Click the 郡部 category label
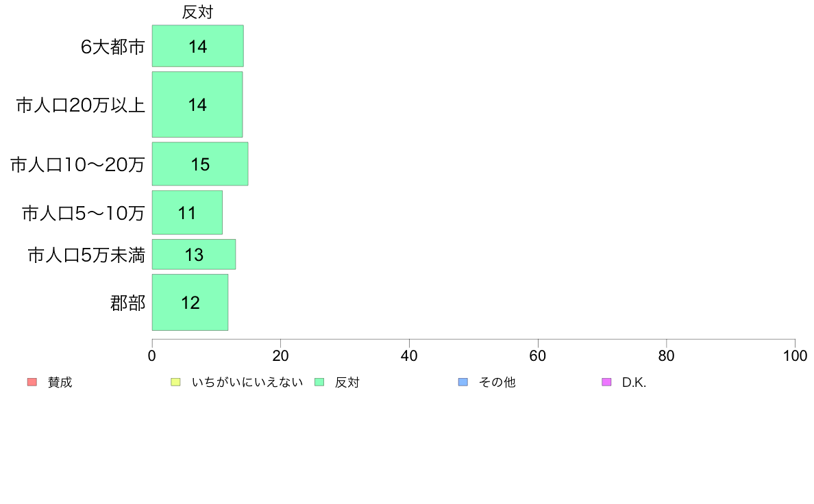This screenshot has width=814, height=504. [x=127, y=303]
